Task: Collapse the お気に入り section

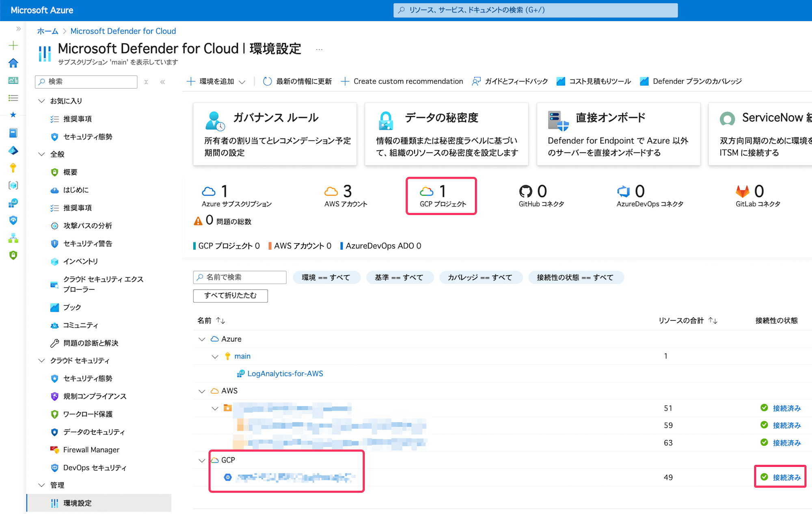Action: pos(41,101)
